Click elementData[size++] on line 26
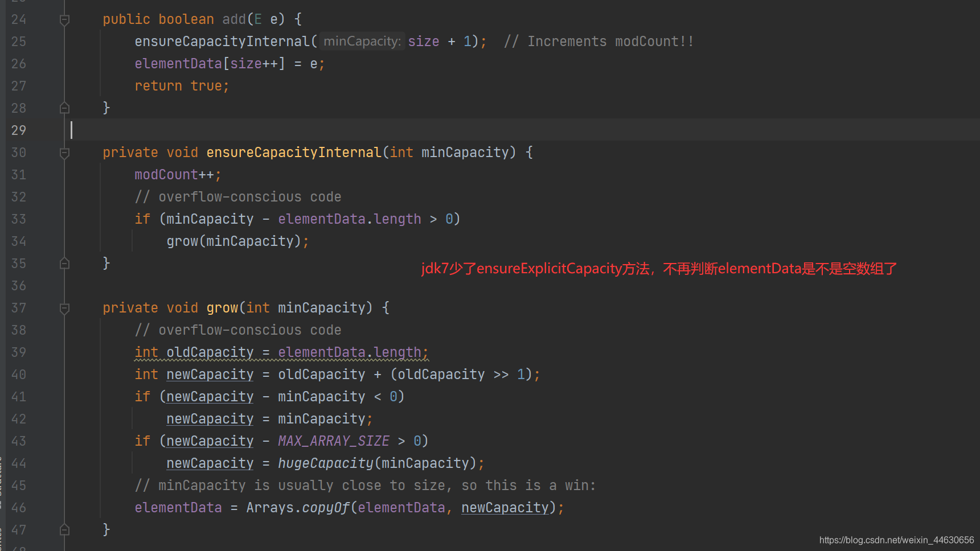Image resolution: width=980 pixels, height=551 pixels. click(210, 64)
